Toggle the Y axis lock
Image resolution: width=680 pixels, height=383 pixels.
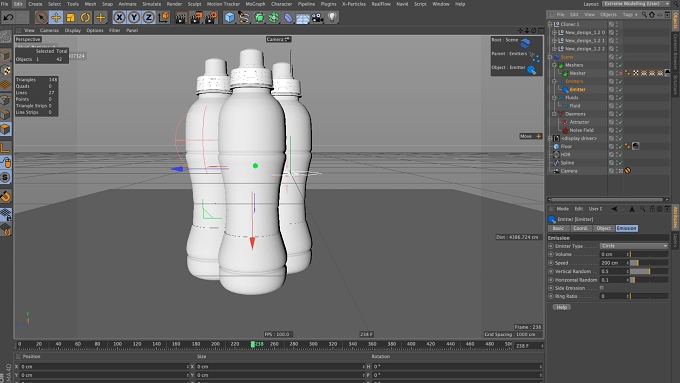click(134, 18)
